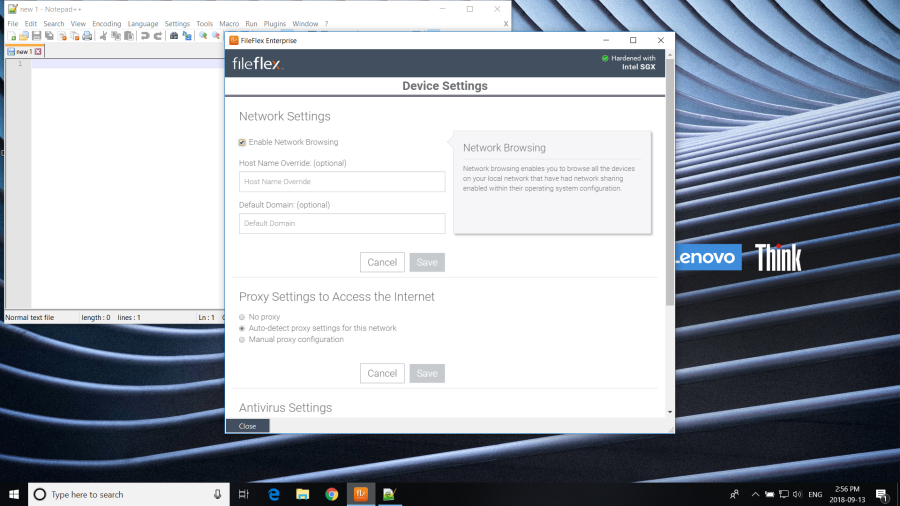
Task: Select the No proxy radio option
Action: pos(242,317)
